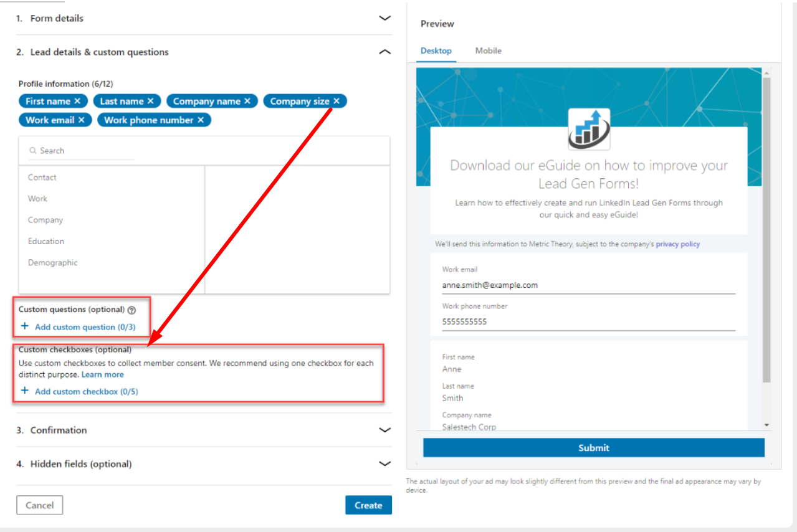Click Add custom question (0/3) link
The width and height of the screenshot is (797, 532).
(85, 327)
